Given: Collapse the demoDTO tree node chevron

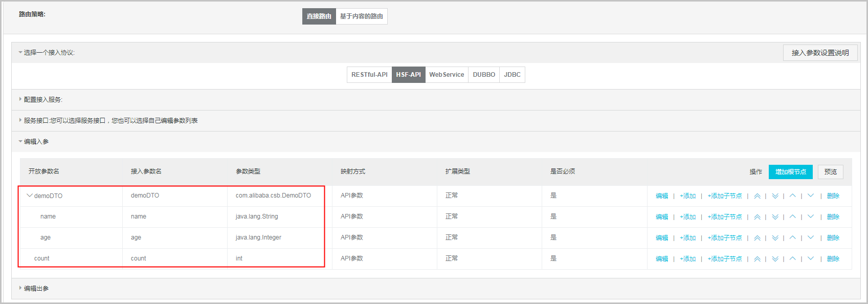Looking at the screenshot, I should point(30,196).
